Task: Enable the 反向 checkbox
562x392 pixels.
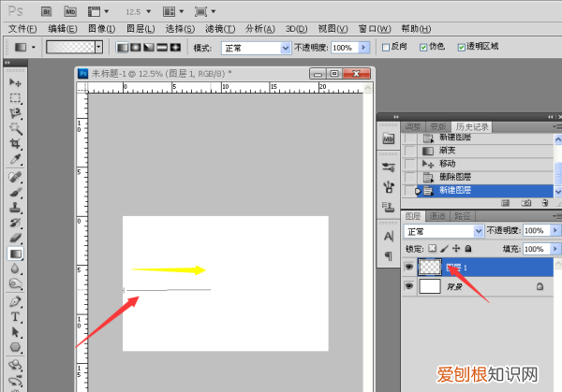Action: coord(386,48)
